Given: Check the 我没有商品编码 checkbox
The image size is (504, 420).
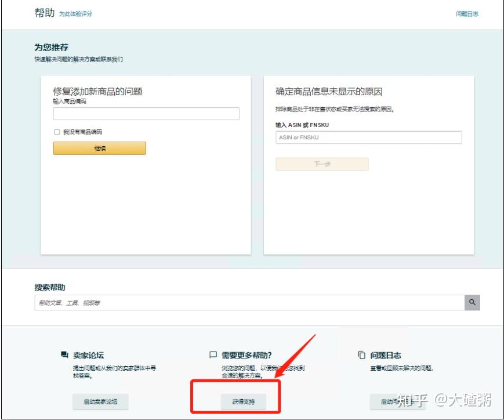Looking at the screenshot, I should [x=57, y=132].
